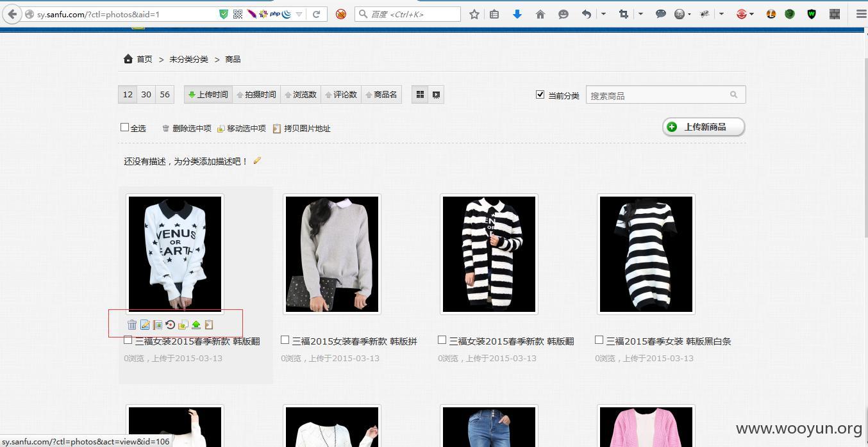The image size is (868, 447).
Task: Click the slideshow view icon beside grid icon
Action: point(436,95)
